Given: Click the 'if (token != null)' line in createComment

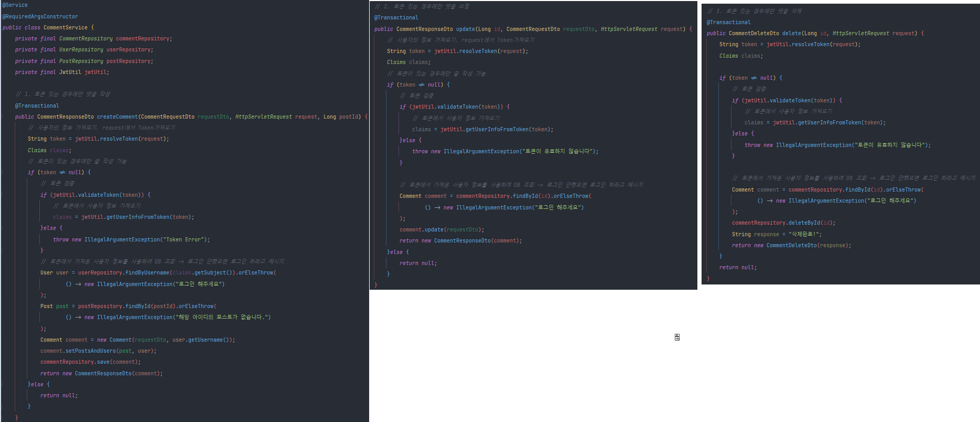Looking at the screenshot, I should (59, 172).
